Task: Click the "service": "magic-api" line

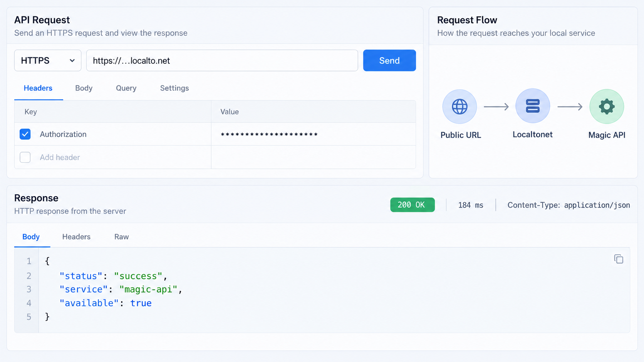Action: 121,289
